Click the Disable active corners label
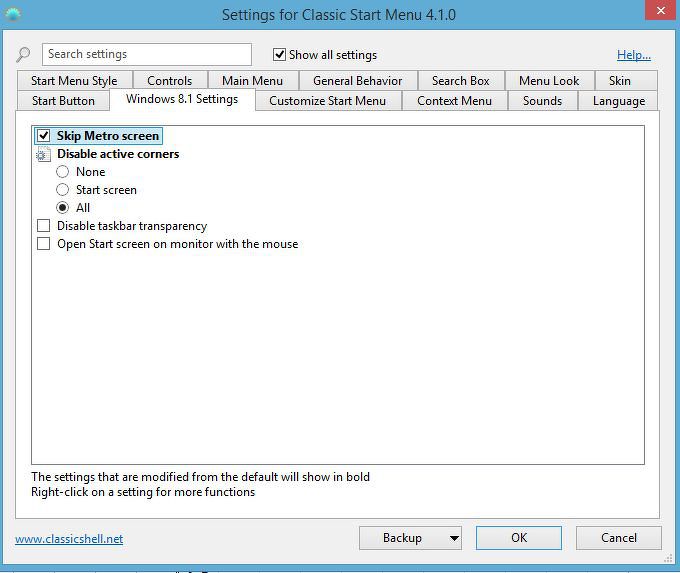Viewport: 680px width, 573px height. coord(118,154)
